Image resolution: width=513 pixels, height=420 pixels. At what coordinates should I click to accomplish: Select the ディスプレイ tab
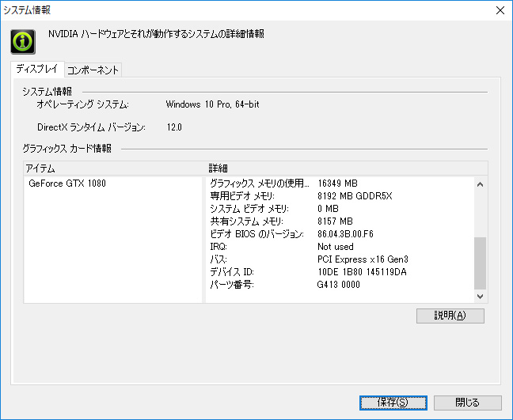37,69
